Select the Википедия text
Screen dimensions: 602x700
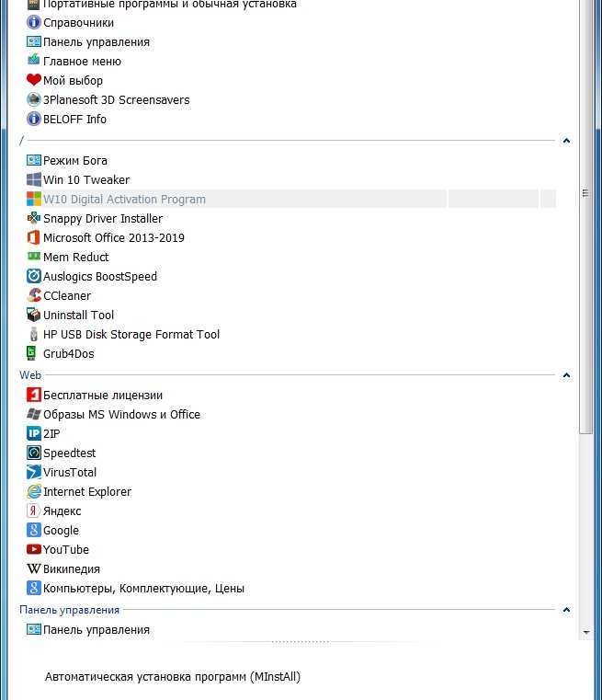(72, 569)
